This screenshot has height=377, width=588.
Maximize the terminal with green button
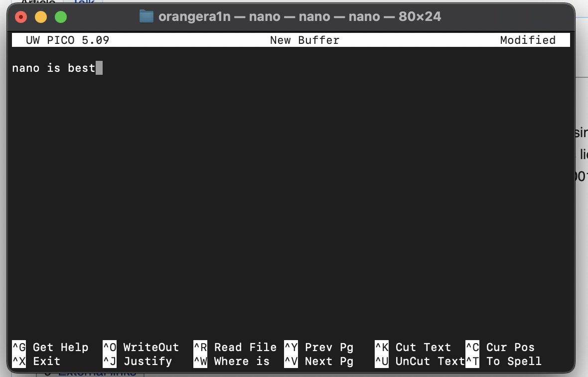click(61, 17)
